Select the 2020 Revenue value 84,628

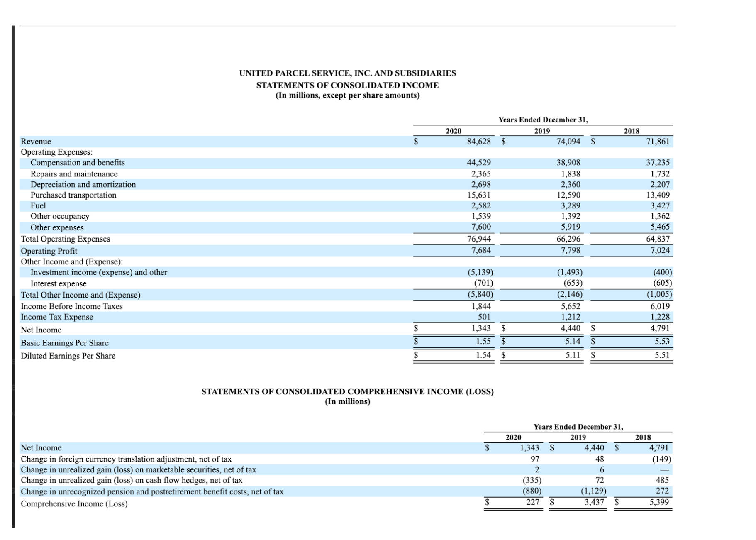point(479,141)
